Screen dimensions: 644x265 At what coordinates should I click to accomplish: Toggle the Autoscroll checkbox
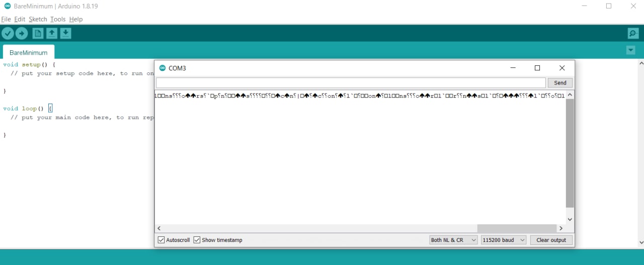coord(162,240)
